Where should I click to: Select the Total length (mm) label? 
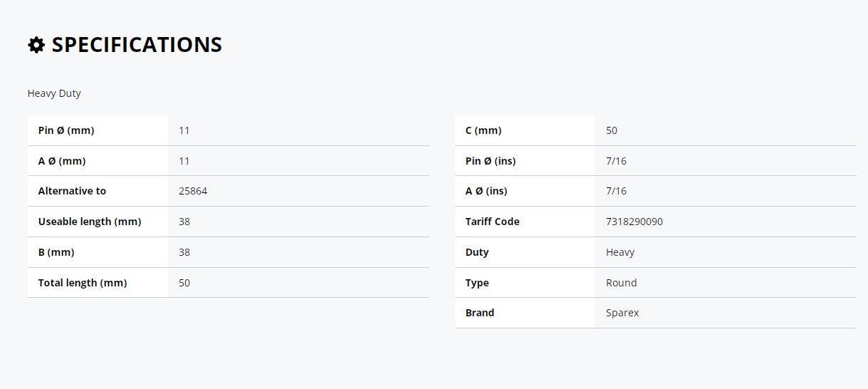[x=83, y=283]
